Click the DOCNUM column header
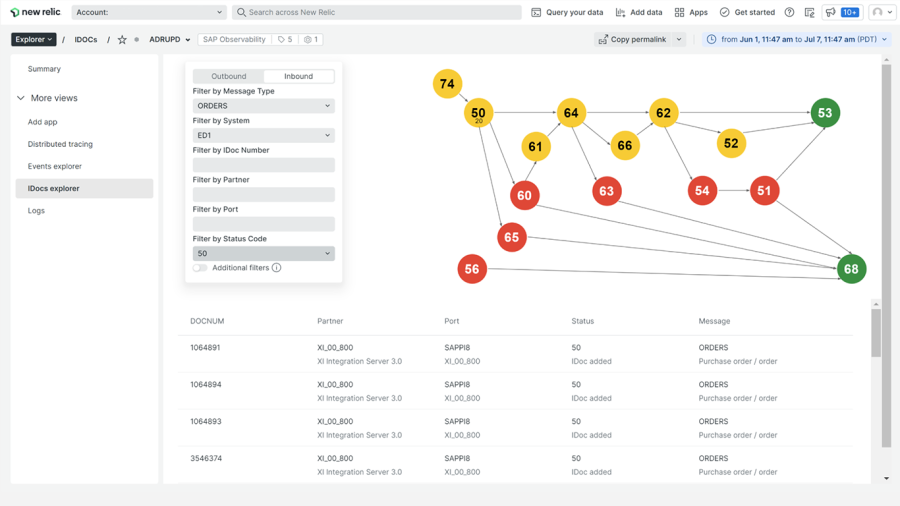900x506 pixels. pos(207,321)
